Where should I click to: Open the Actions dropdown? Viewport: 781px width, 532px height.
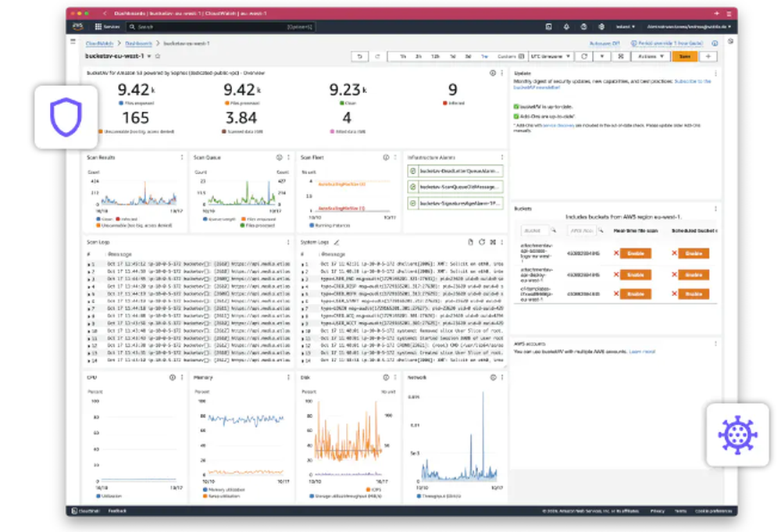coord(651,56)
